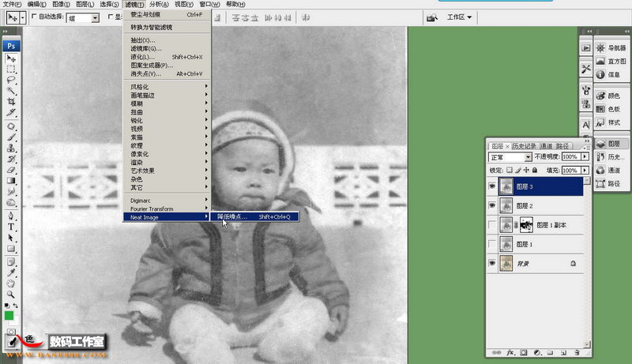Click the Ps logo atop toolbox
The image size is (632, 364).
(11, 46)
